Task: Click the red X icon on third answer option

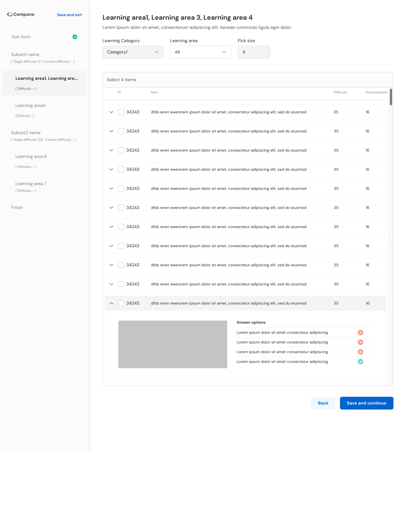Action: point(360,352)
